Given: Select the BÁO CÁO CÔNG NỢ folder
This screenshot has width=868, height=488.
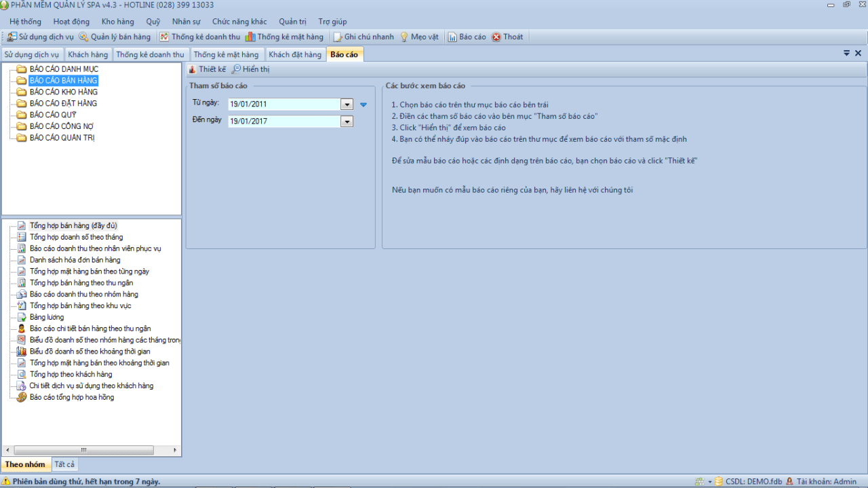Looking at the screenshot, I should pyautogui.click(x=62, y=126).
